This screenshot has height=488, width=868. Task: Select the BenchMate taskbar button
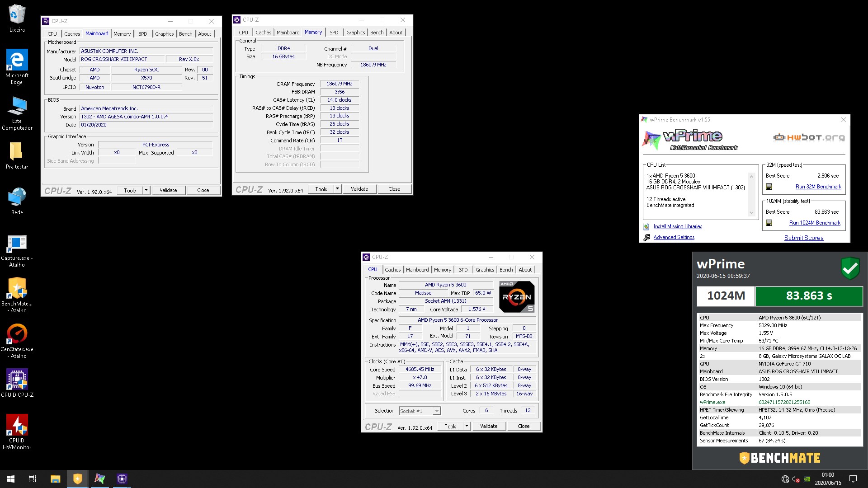coord(78,479)
